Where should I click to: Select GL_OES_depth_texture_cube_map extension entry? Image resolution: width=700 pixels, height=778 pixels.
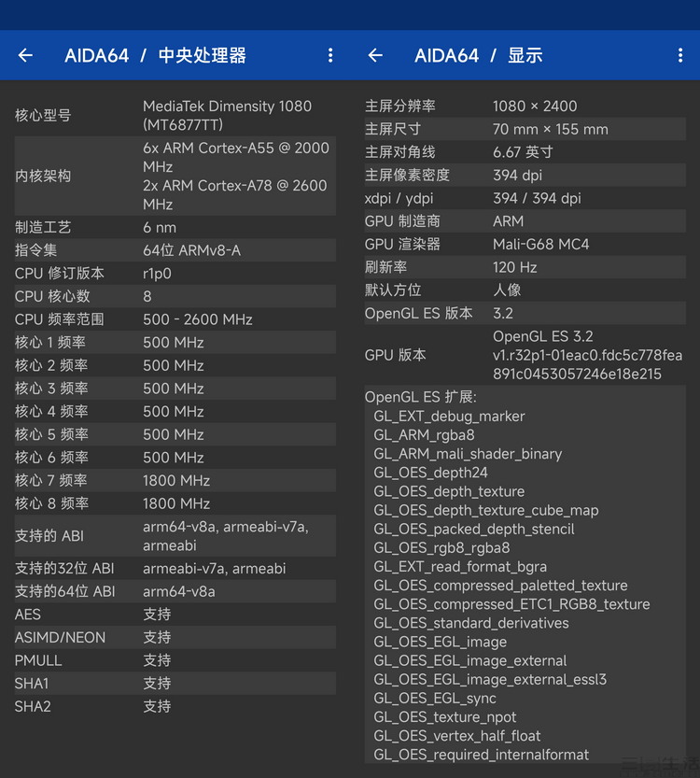pyautogui.click(x=486, y=510)
